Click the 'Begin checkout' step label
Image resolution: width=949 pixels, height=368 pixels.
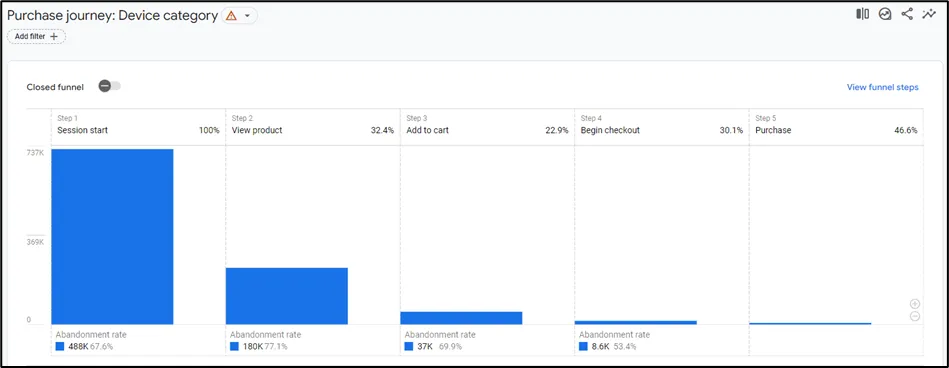[610, 130]
